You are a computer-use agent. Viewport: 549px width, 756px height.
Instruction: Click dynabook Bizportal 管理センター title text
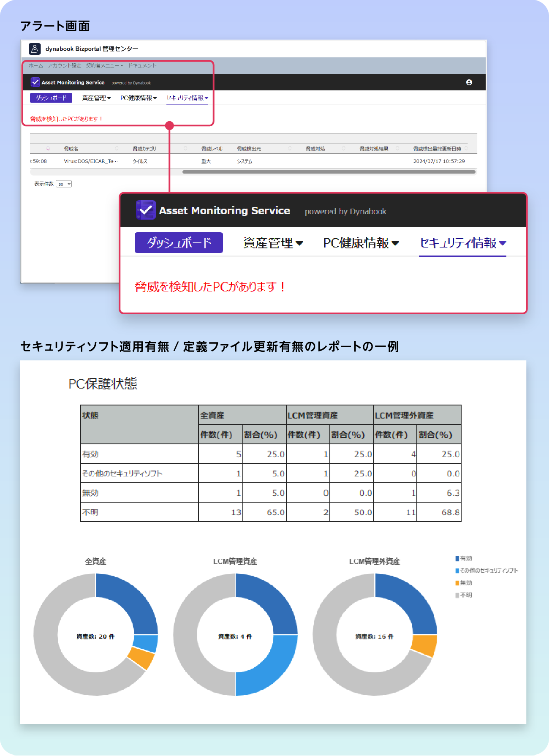tap(92, 49)
